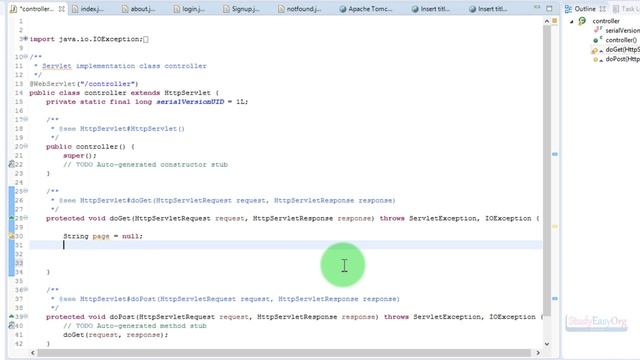Click TODO task marker on line 22
This screenshot has height=360, width=640.
[11, 164]
